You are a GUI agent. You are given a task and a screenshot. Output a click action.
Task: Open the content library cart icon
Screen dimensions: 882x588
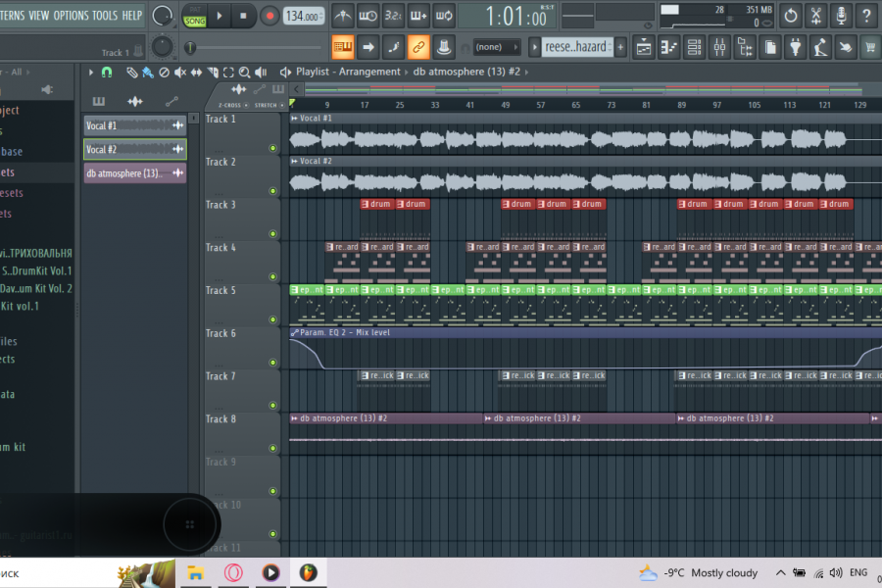click(870, 47)
